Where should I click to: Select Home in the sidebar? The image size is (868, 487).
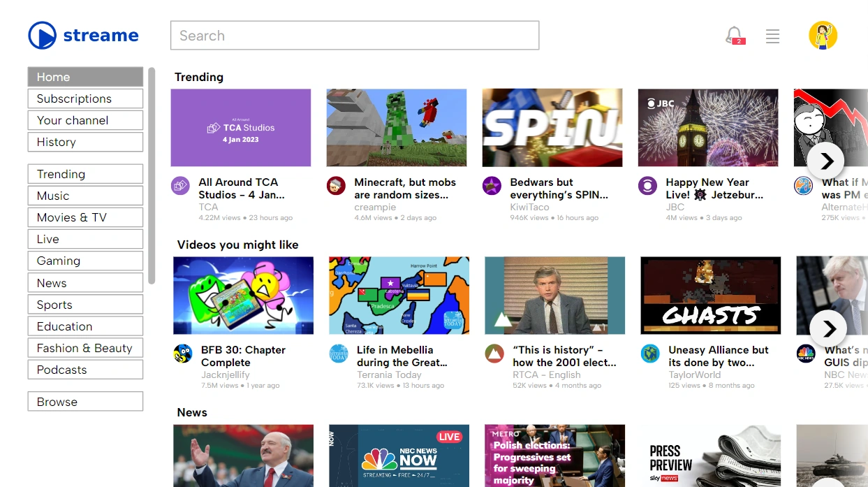pyautogui.click(x=85, y=77)
